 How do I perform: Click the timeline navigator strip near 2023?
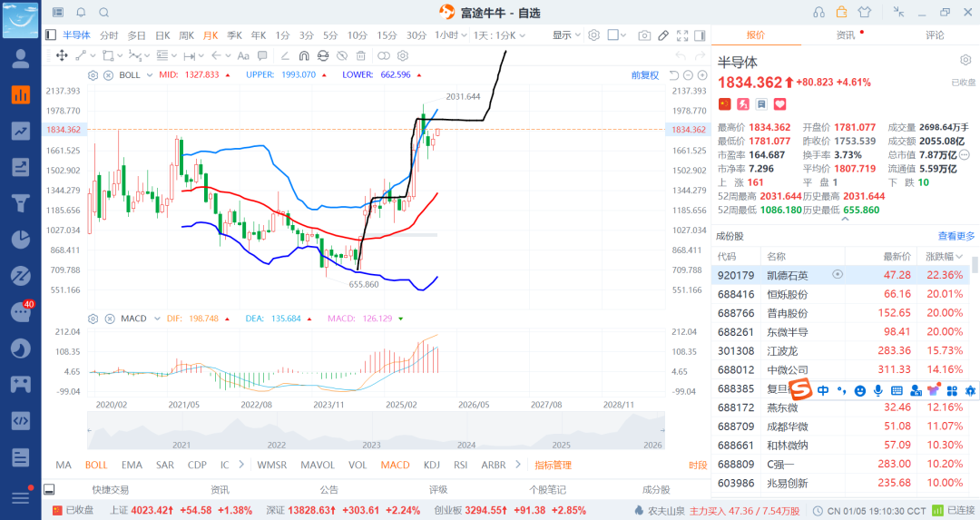(371, 432)
